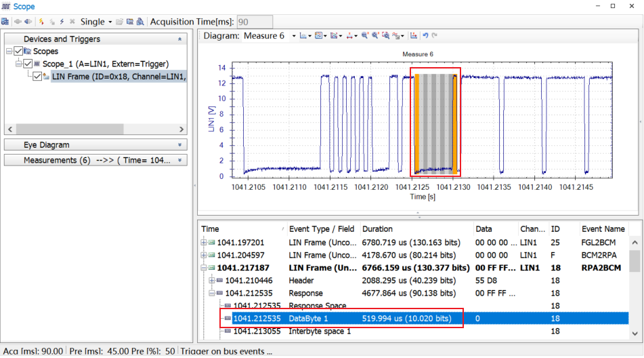
Task: Uncheck the Scopes checkbox
Action: (18, 51)
